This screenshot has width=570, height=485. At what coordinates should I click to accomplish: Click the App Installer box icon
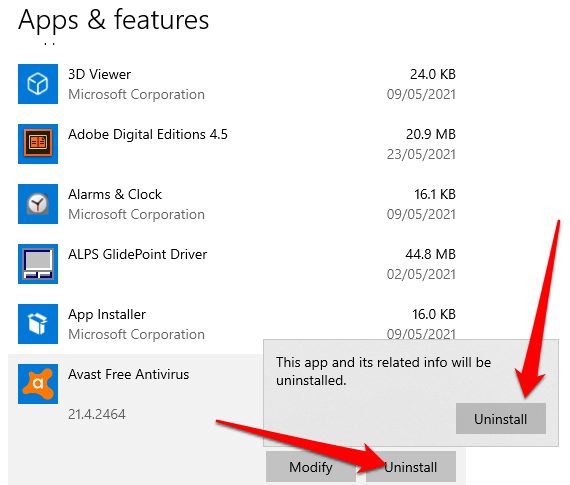coord(38,324)
